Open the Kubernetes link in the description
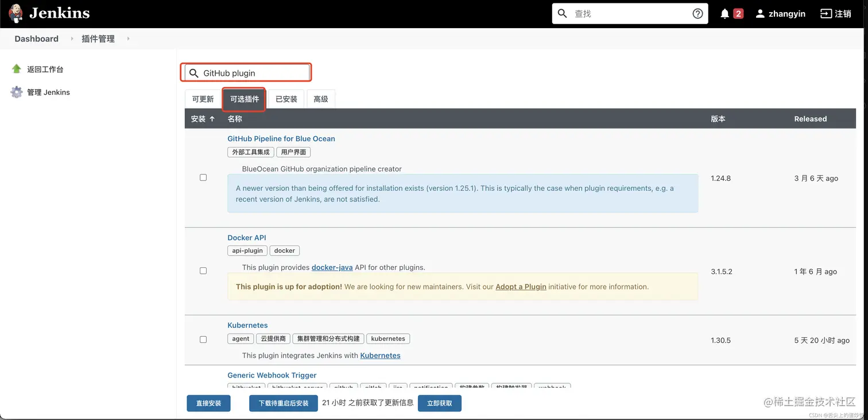Viewport: 868px width, 420px height. (x=380, y=356)
